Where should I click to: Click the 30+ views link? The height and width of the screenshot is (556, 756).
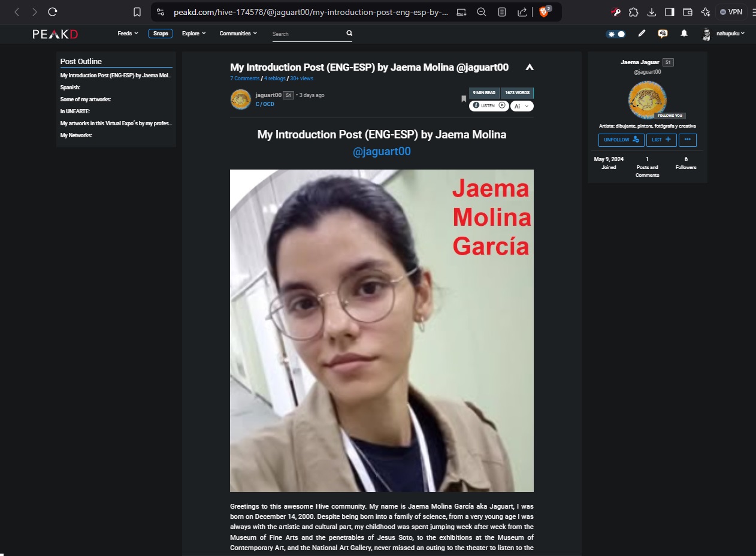301,78
